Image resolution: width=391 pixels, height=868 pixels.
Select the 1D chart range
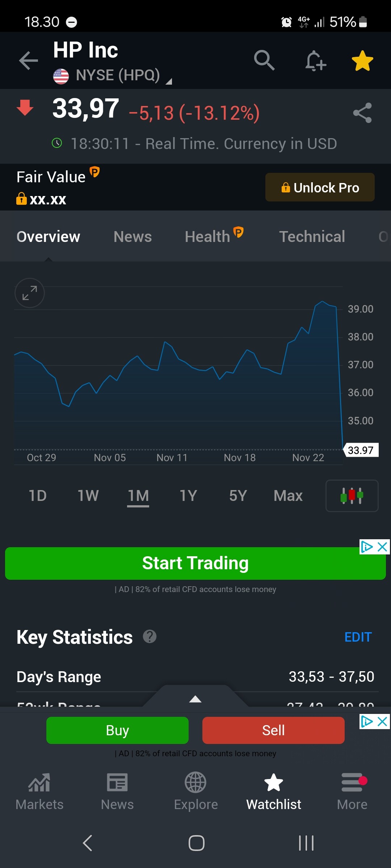(38, 495)
